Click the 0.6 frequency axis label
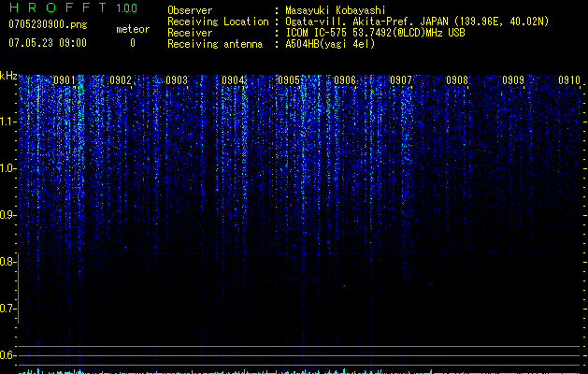The width and height of the screenshot is (588, 374). pyautogui.click(x=7, y=355)
